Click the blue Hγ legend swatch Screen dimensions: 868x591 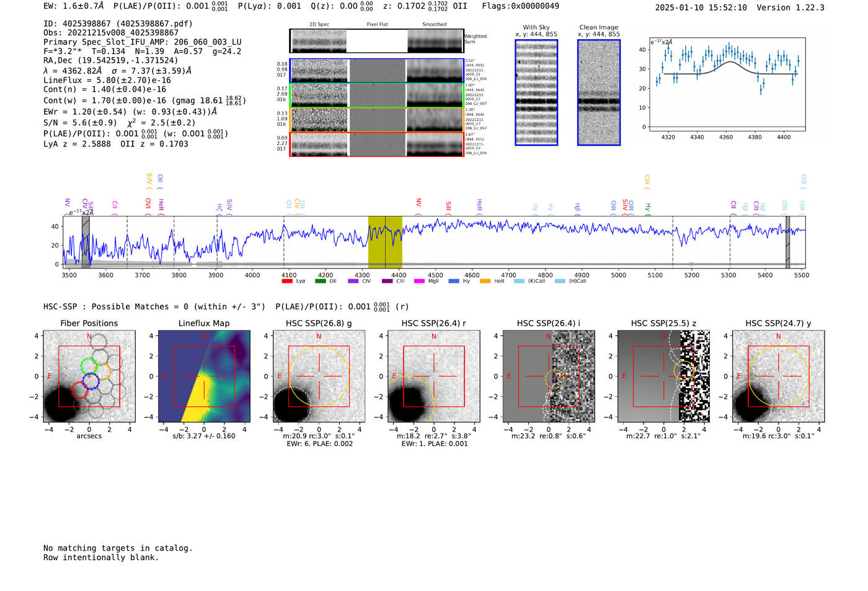click(x=454, y=281)
